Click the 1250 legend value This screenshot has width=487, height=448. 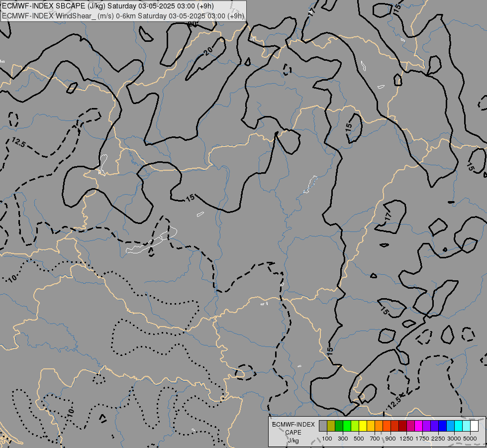pos(406,439)
